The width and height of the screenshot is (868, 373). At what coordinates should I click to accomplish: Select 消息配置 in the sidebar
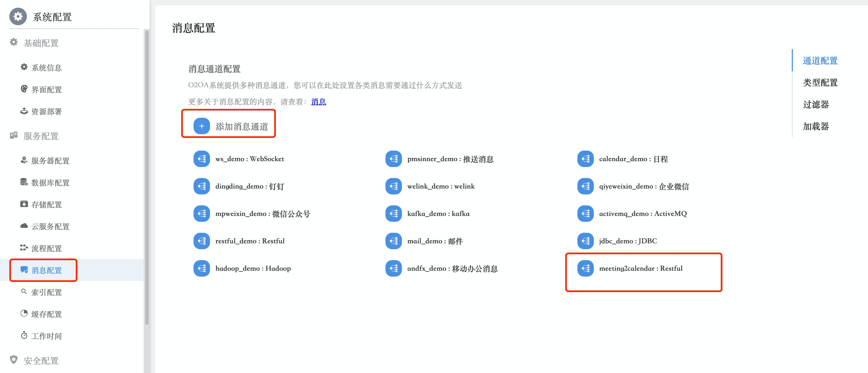(x=47, y=270)
